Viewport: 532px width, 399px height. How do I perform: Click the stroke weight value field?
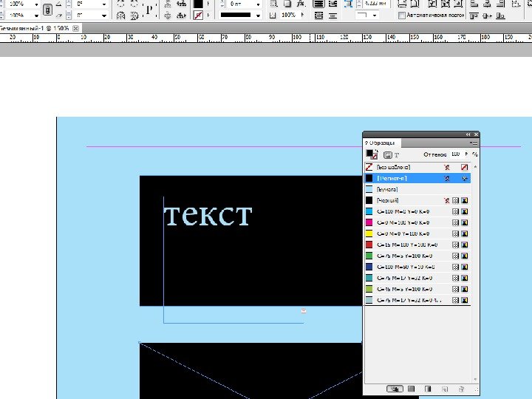[x=241, y=4]
